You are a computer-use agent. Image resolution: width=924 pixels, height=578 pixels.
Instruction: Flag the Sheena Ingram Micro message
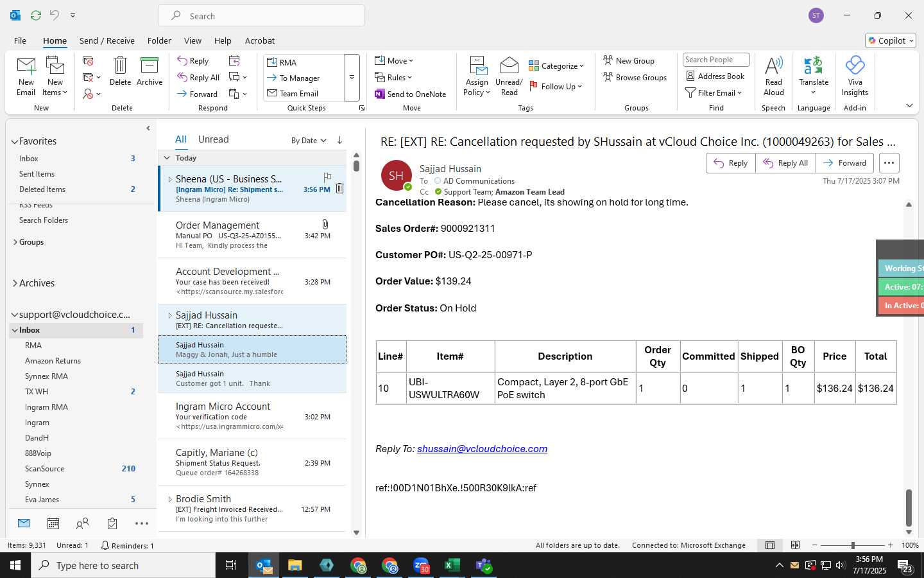coord(327,177)
